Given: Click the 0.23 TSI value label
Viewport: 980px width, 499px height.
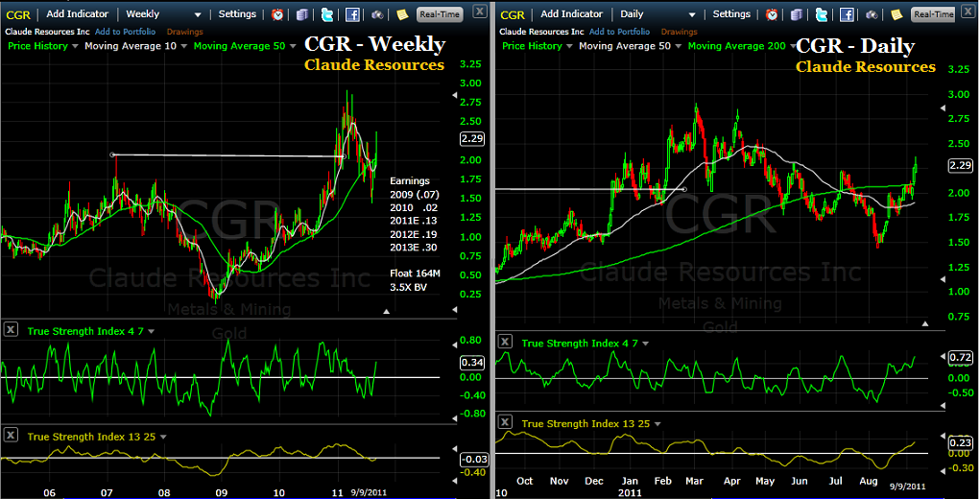Looking at the screenshot, I should coord(961,441).
